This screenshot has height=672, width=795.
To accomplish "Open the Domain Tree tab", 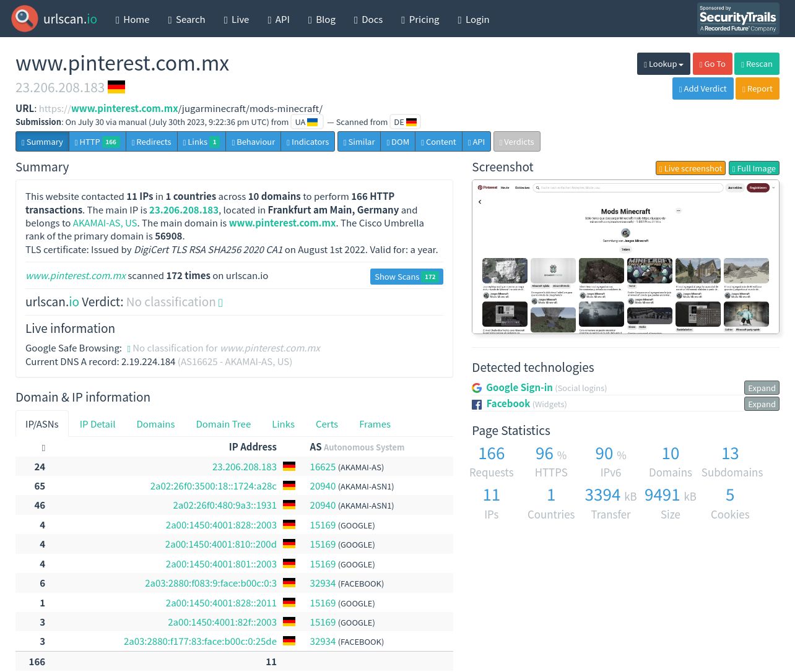I will (x=224, y=424).
